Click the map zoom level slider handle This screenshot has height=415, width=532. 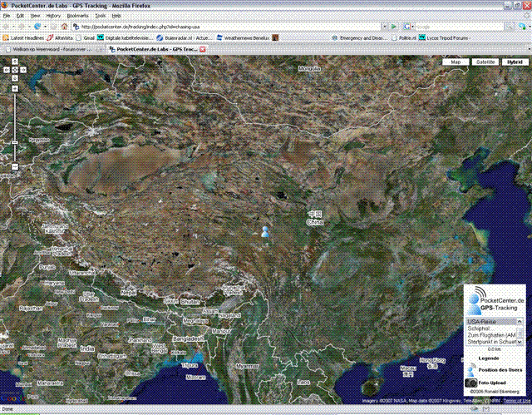tap(15, 142)
